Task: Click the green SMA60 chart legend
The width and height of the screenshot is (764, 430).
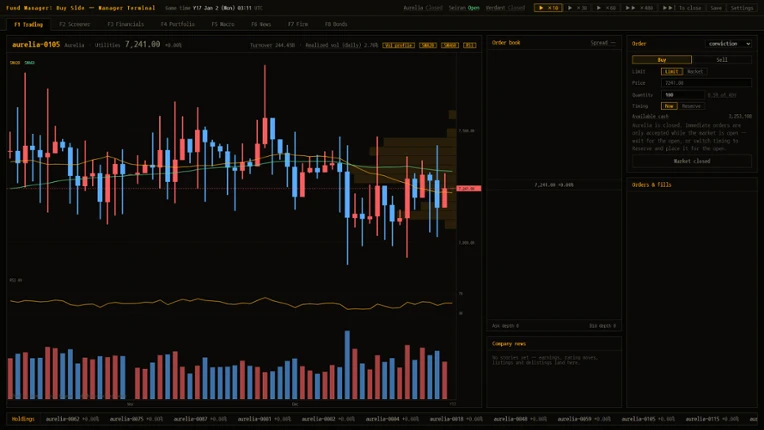Action: coord(29,63)
